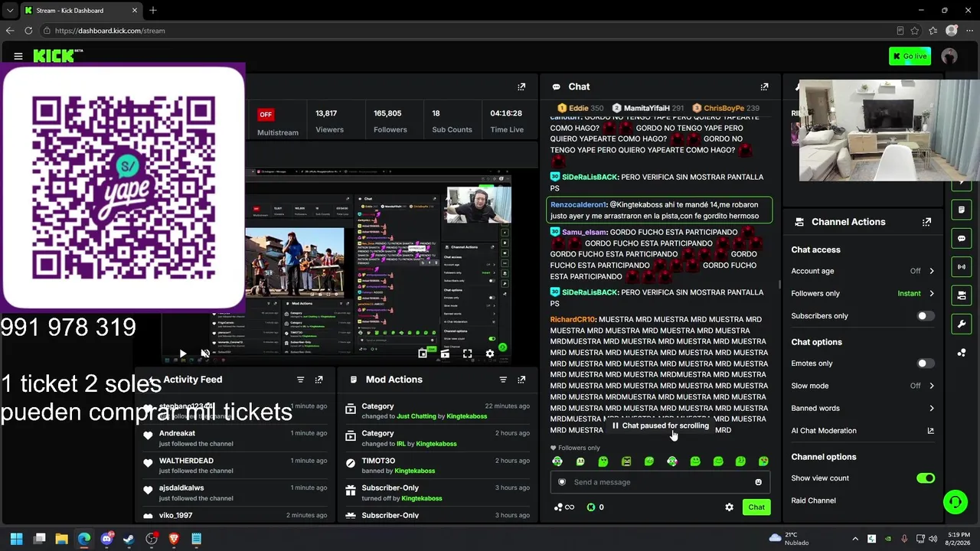980x551 pixels.
Task: Open Steam from taskbar
Action: 129,539
